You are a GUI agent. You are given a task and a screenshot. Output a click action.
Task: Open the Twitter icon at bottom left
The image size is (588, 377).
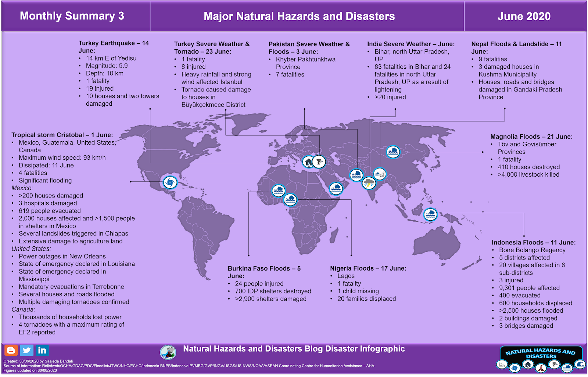[x=26, y=350]
